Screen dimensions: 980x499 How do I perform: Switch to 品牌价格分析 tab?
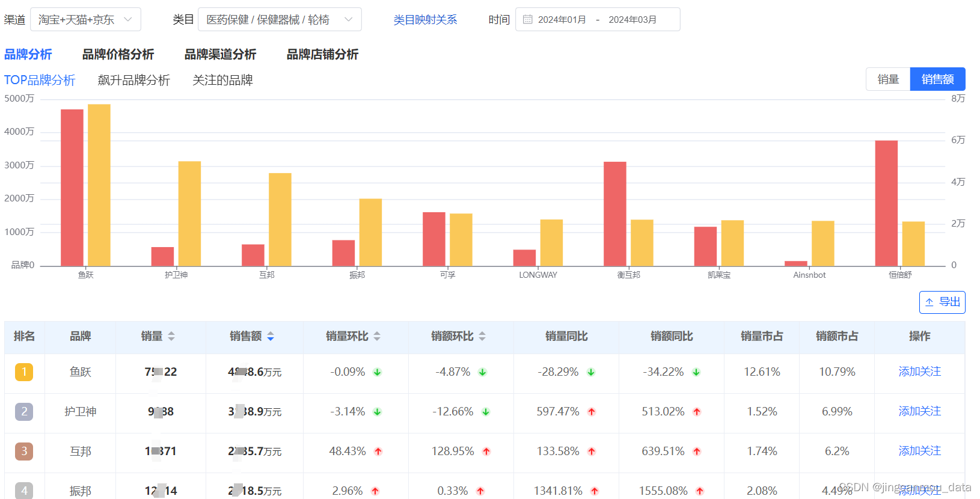(118, 54)
